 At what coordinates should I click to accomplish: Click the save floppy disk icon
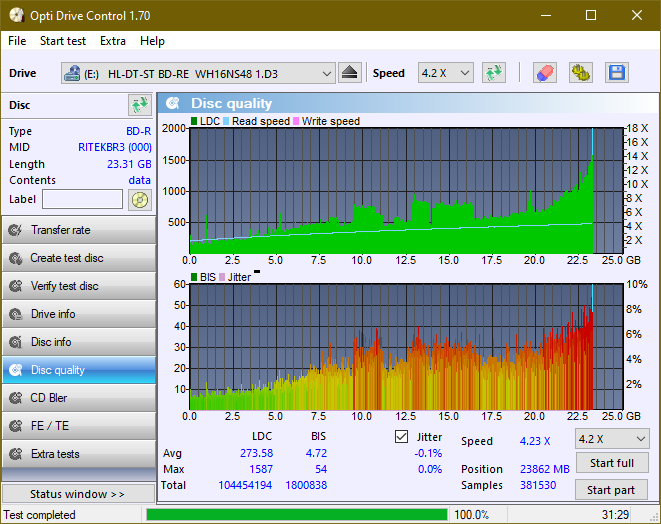617,73
